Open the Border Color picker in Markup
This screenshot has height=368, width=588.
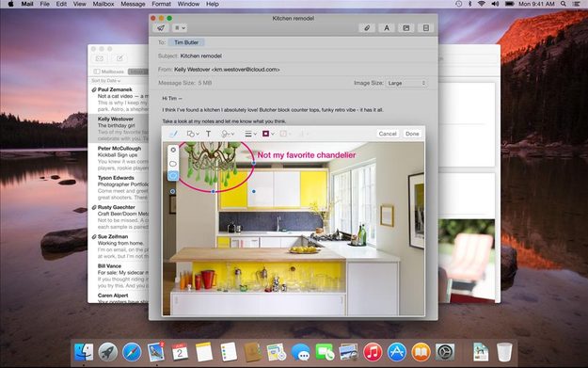click(x=268, y=134)
